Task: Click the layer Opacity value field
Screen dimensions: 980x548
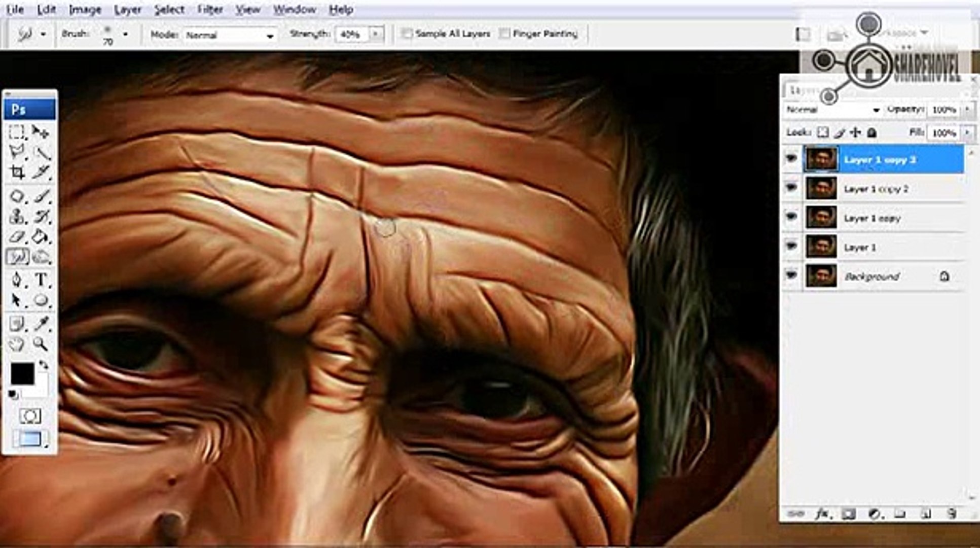Action: (943, 110)
